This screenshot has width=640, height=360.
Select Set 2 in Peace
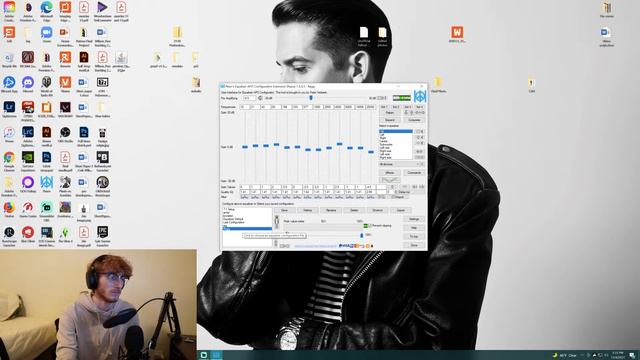pyautogui.click(x=396, y=107)
